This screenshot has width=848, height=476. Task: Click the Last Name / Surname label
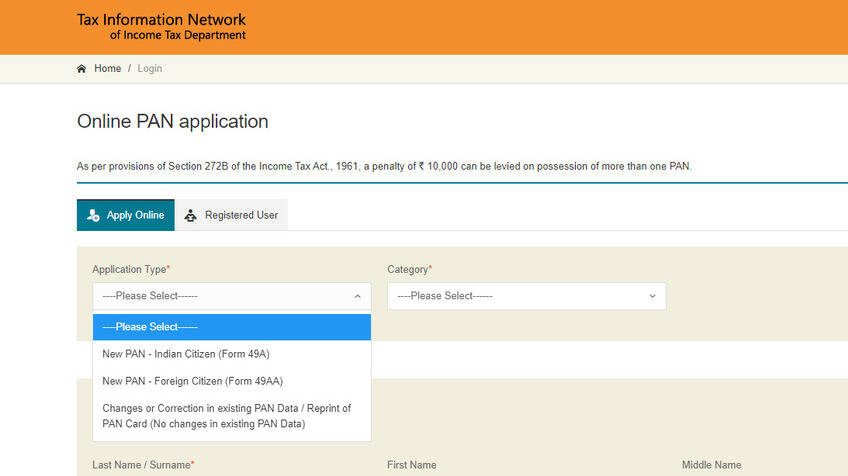[x=142, y=465]
